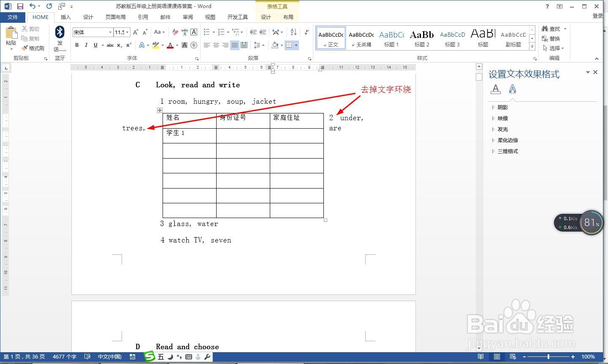
Task: Open the Select (选择) dropdown
Action: point(554,48)
